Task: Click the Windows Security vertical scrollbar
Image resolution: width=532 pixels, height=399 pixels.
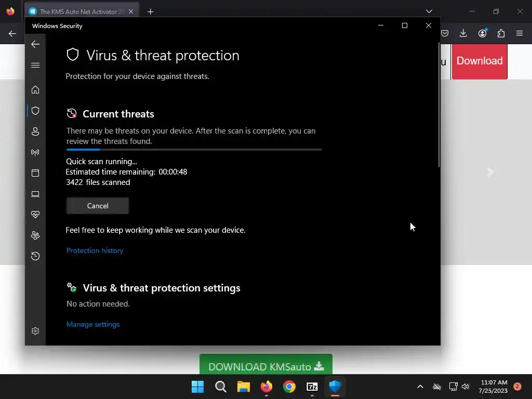Action: pos(439,105)
